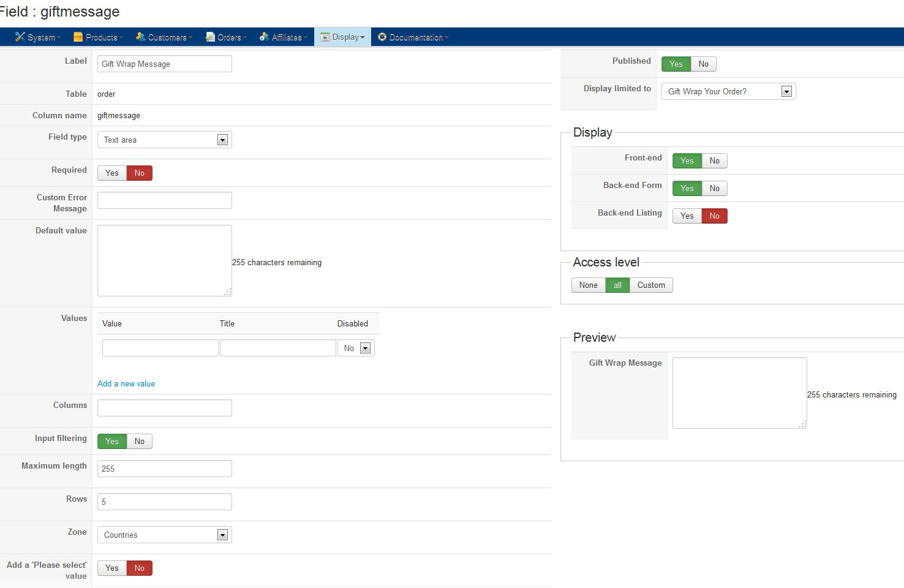This screenshot has height=588, width=904.
Task: Set Published to Yes
Action: 676,64
